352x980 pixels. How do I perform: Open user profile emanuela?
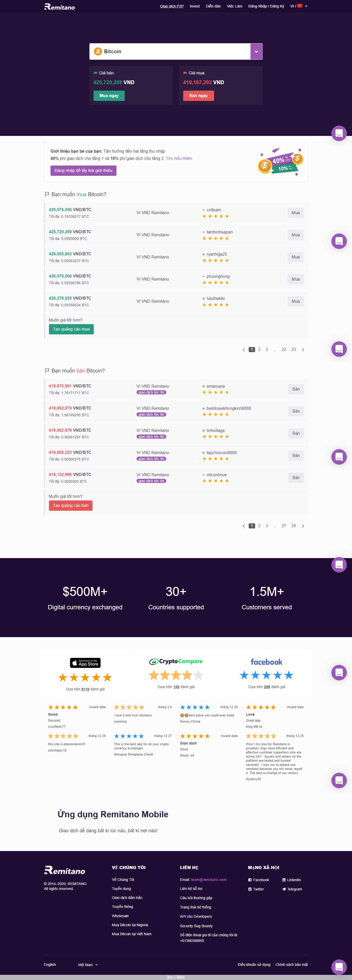click(x=216, y=386)
